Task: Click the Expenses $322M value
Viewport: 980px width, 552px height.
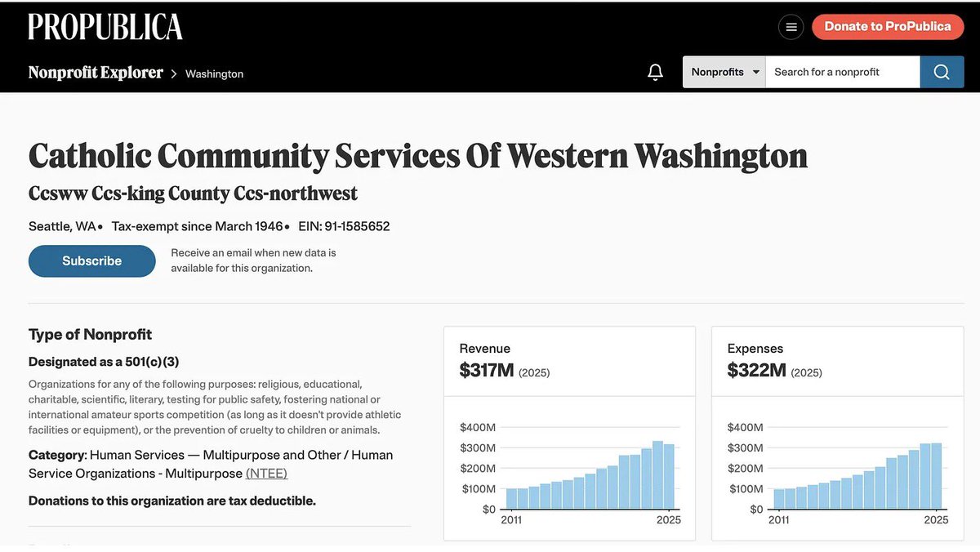Action: (756, 371)
